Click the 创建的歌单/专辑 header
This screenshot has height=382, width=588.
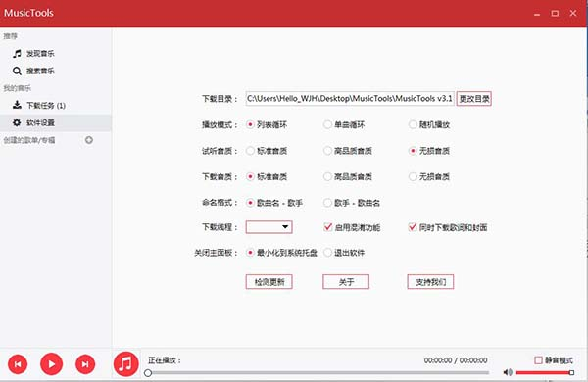pos(29,140)
